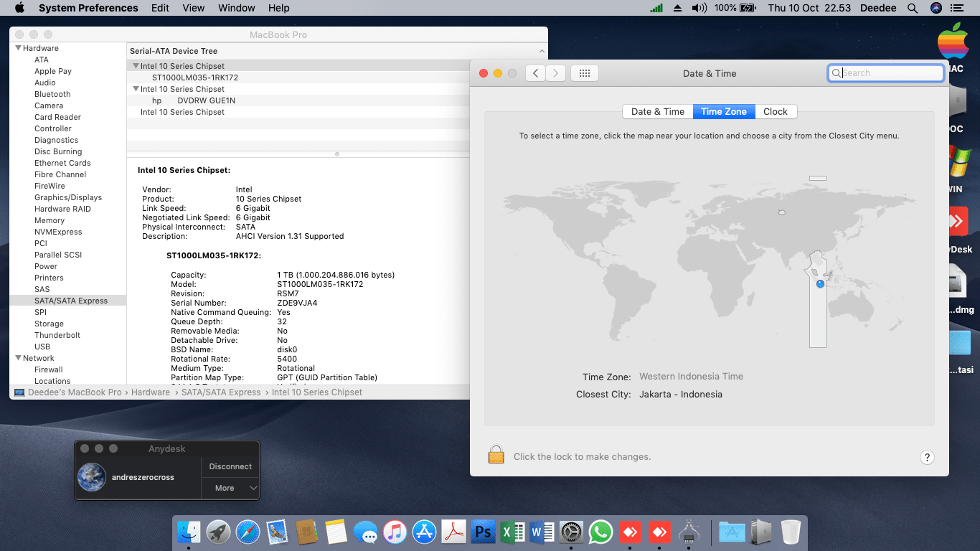Select Firewall under Network

49,369
